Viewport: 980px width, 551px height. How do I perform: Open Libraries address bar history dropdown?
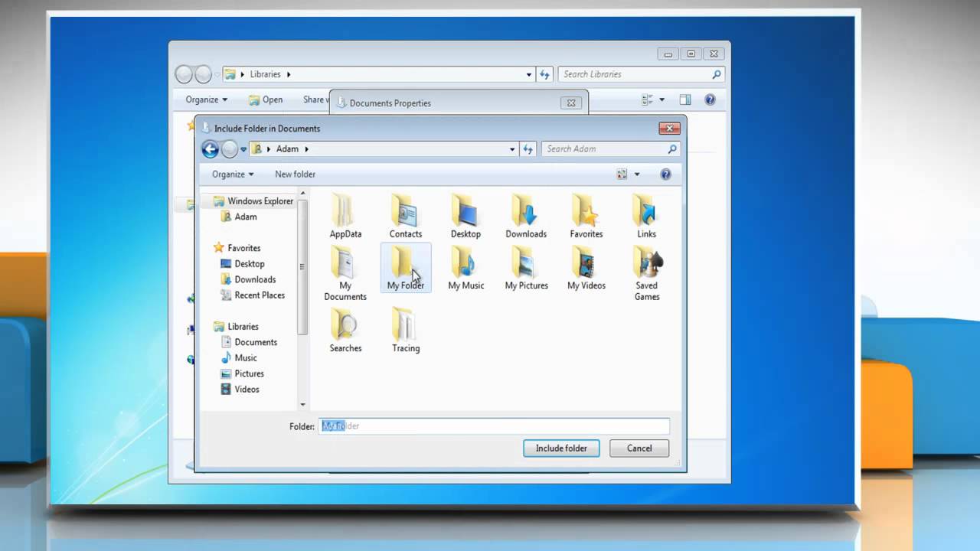(x=529, y=74)
